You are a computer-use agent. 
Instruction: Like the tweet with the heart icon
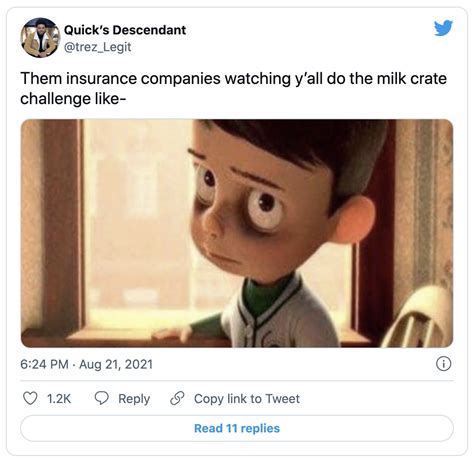pyautogui.click(x=30, y=398)
